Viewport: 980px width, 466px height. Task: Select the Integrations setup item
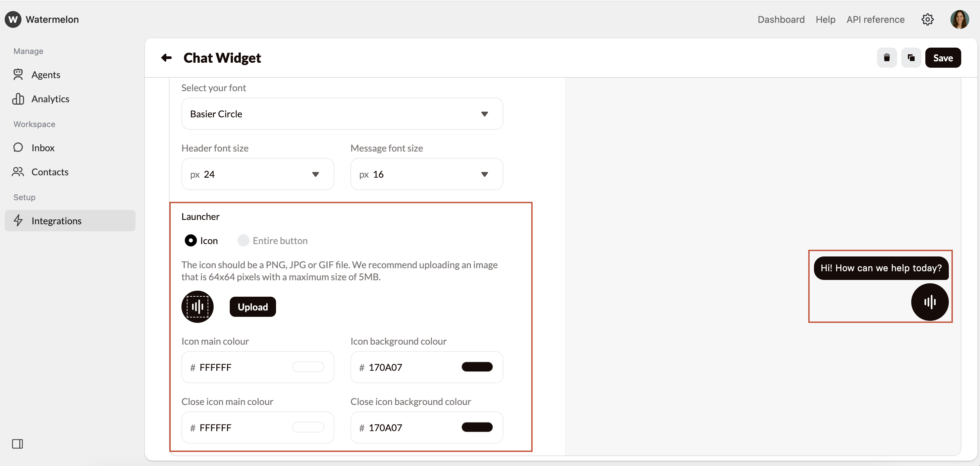pos(57,221)
